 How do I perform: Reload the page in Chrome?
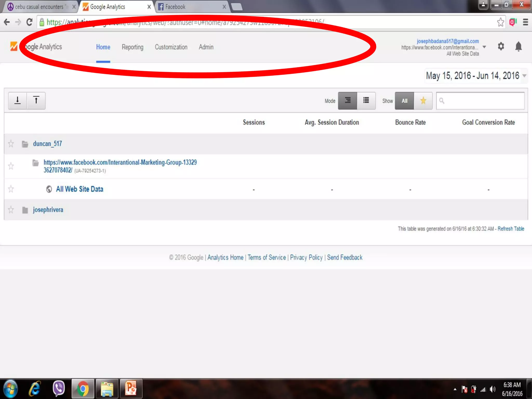coord(29,22)
